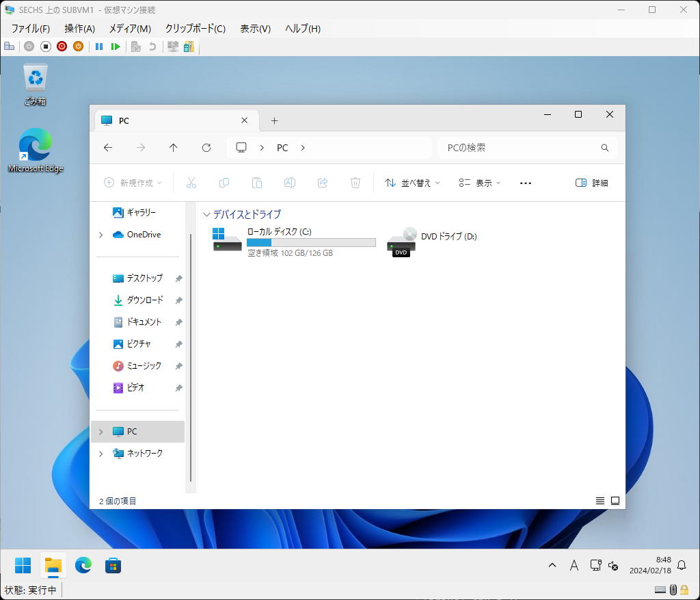Open ミュージック in quick access
This screenshot has width=700, height=600.
[138, 366]
